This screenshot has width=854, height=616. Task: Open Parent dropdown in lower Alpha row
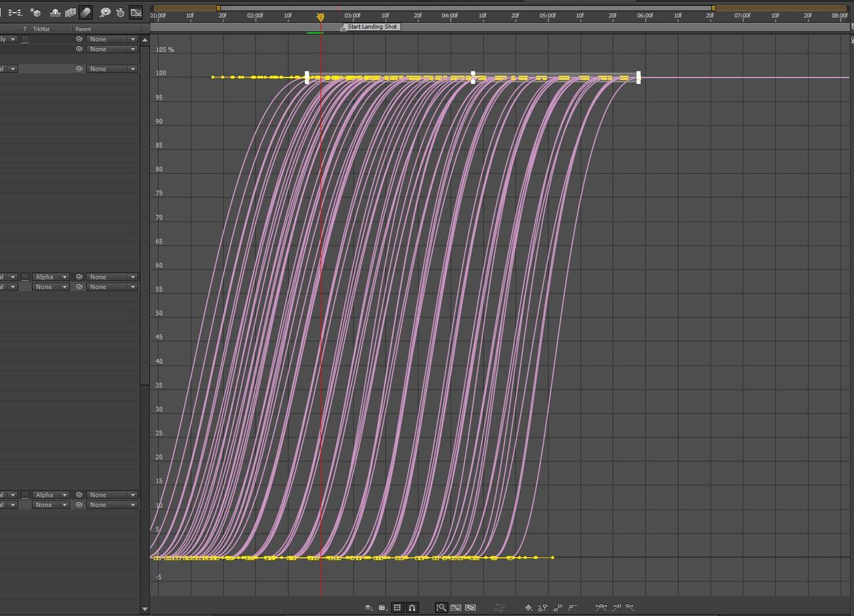point(112,495)
